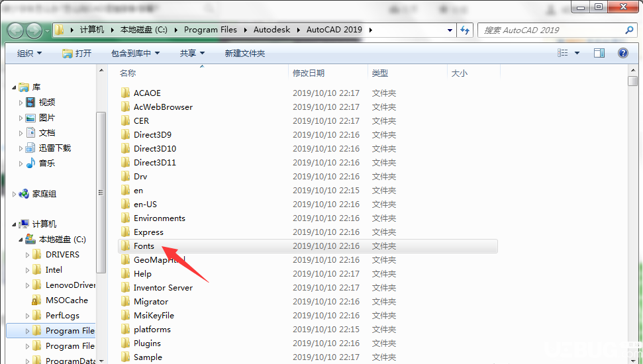Select the MsiKeyFile folder icon
Image resolution: width=643 pixels, height=364 pixels.
tap(125, 316)
